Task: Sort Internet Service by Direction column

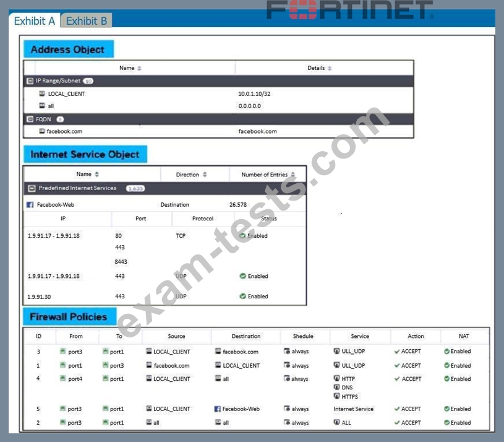Action: point(205,175)
